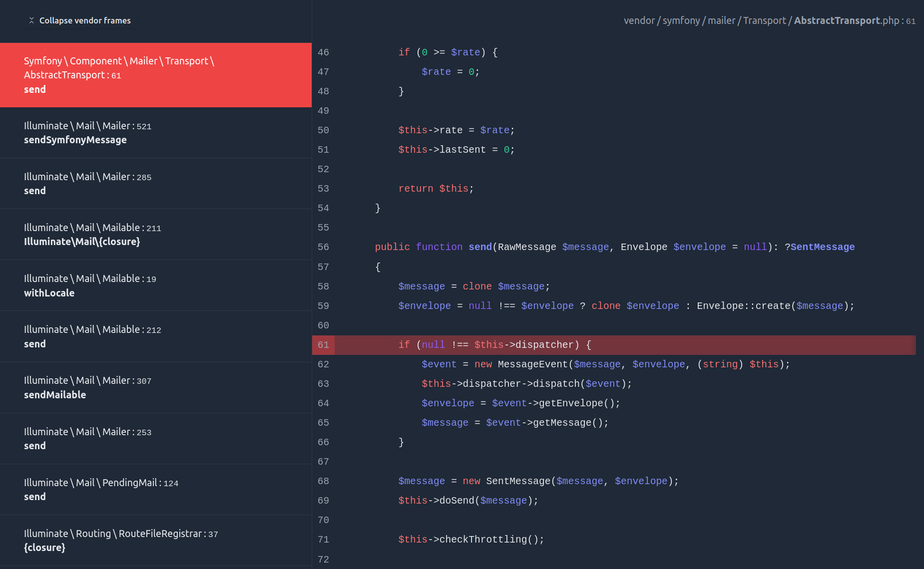Open the RouteFileRegistrar:37 closure frame

[156, 541]
